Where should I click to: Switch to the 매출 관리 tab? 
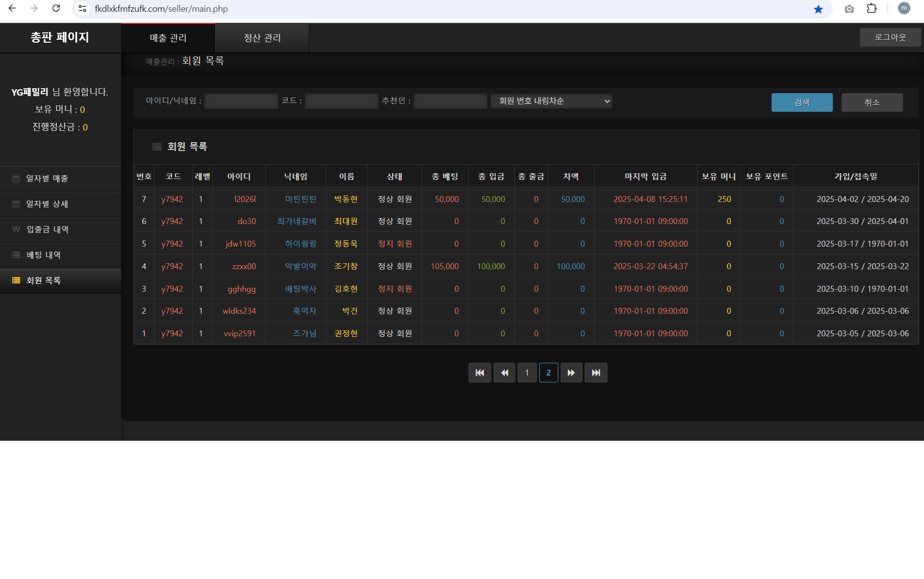(168, 38)
